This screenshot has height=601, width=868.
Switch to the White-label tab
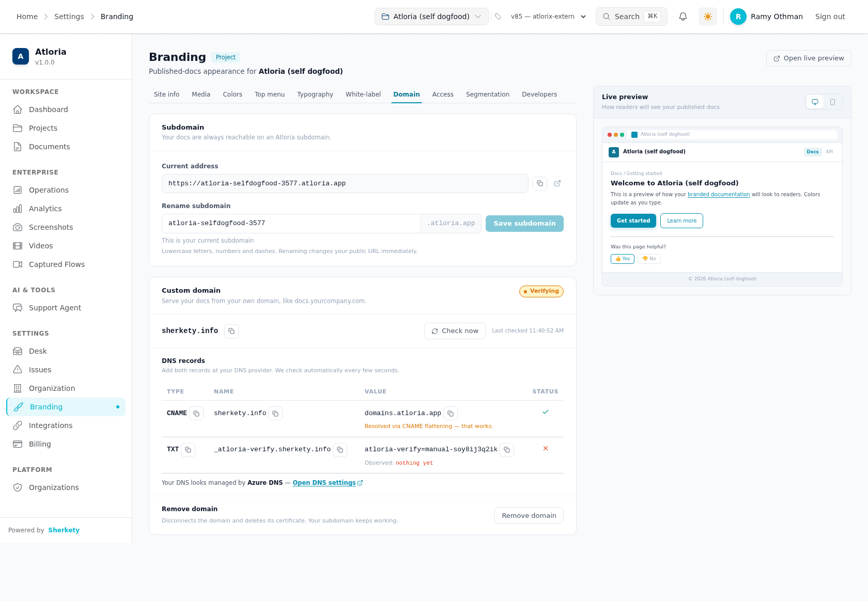tap(363, 94)
